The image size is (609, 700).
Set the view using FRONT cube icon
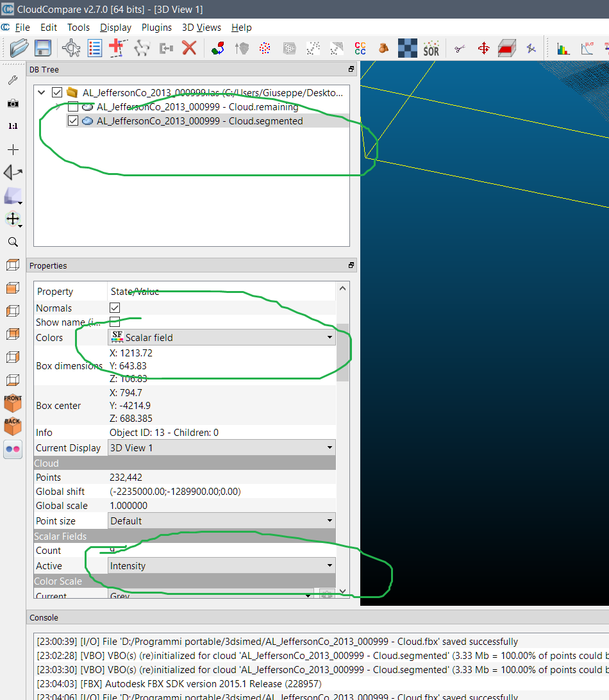tap(13, 403)
